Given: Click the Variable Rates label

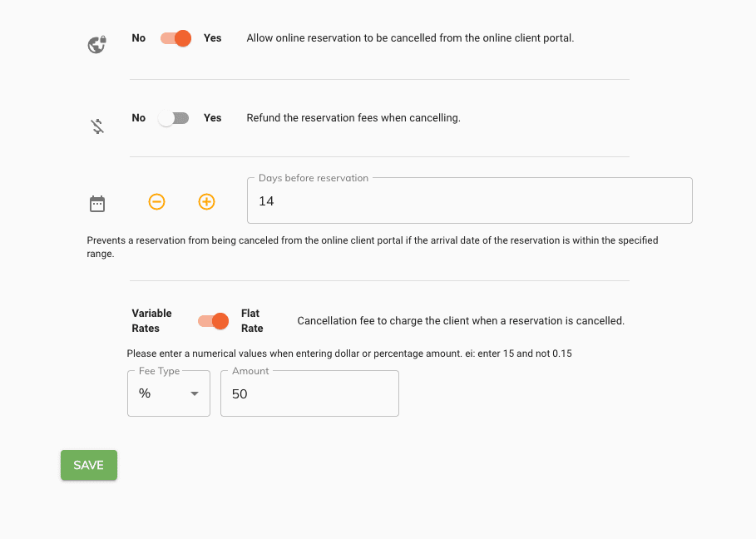Looking at the screenshot, I should click(151, 320).
